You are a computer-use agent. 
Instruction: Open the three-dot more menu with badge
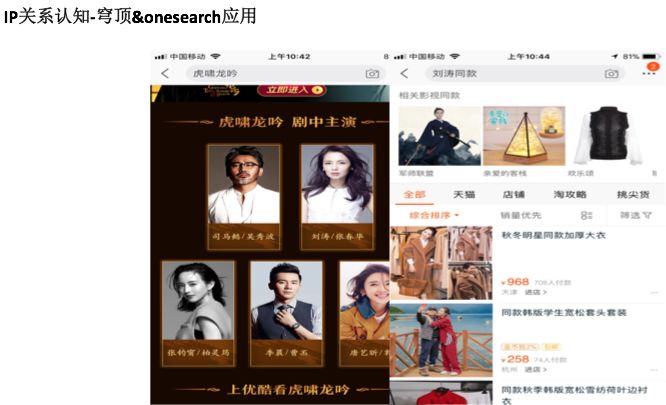(649, 73)
